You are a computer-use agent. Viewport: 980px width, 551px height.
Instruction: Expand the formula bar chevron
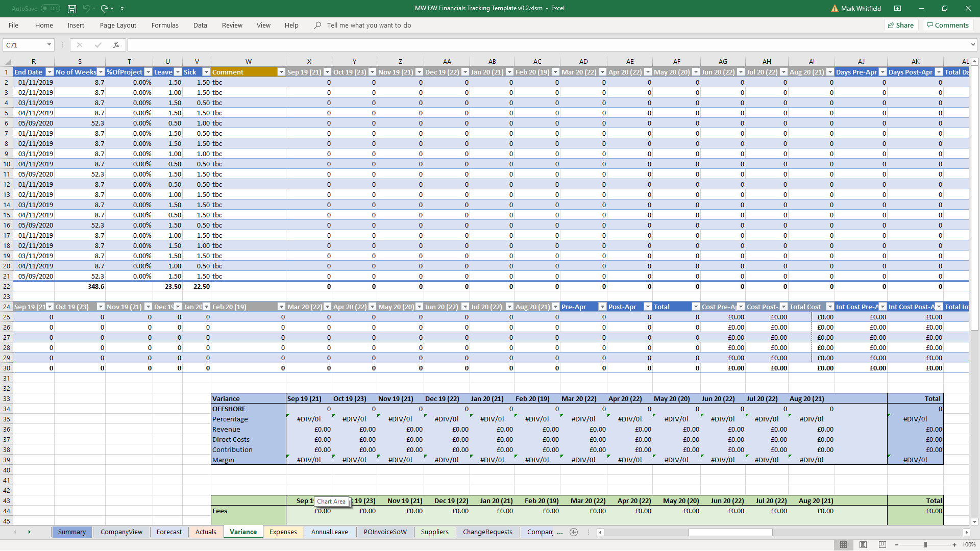[x=973, y=45]
